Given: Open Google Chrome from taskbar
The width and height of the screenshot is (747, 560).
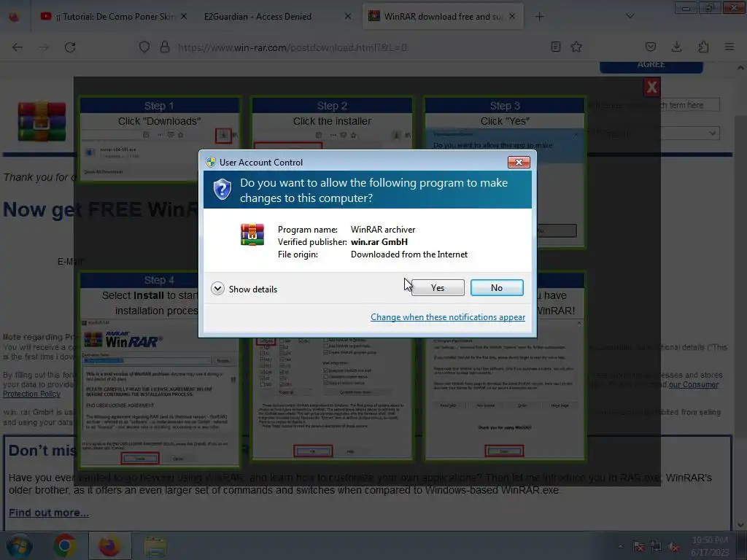Looking at the screenshot, I should pyautogui.click(x=65, y=545).
